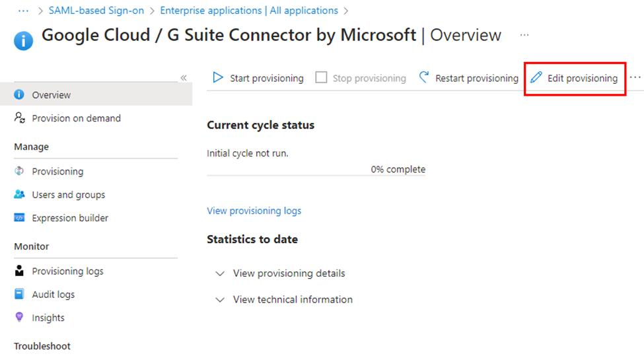Expand View technical information section
Viewport: 644px width, 356px height.
[293, 300]
